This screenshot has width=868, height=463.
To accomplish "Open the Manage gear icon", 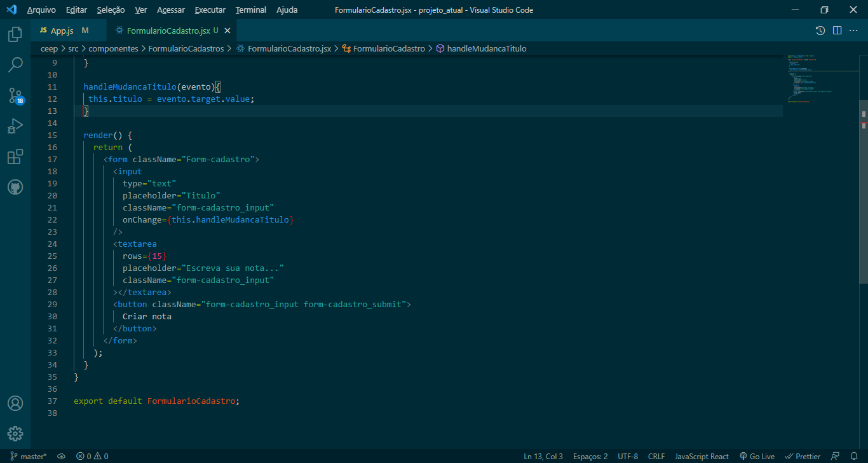I will [15, 434].
